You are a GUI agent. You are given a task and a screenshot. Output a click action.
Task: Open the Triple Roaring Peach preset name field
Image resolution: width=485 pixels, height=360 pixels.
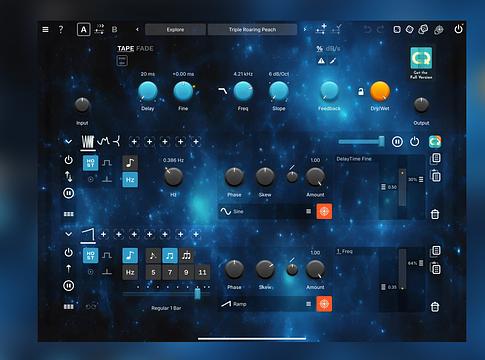pyautogui.click(x=252, y=29)
